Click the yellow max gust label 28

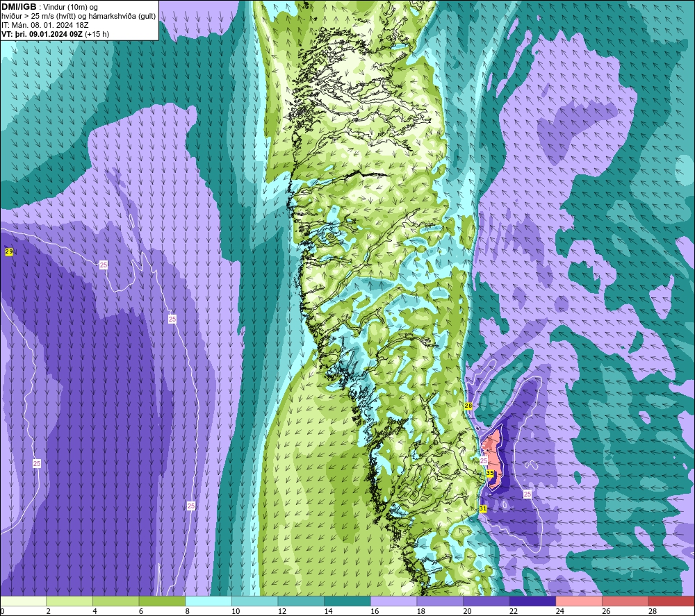[468, 405]
